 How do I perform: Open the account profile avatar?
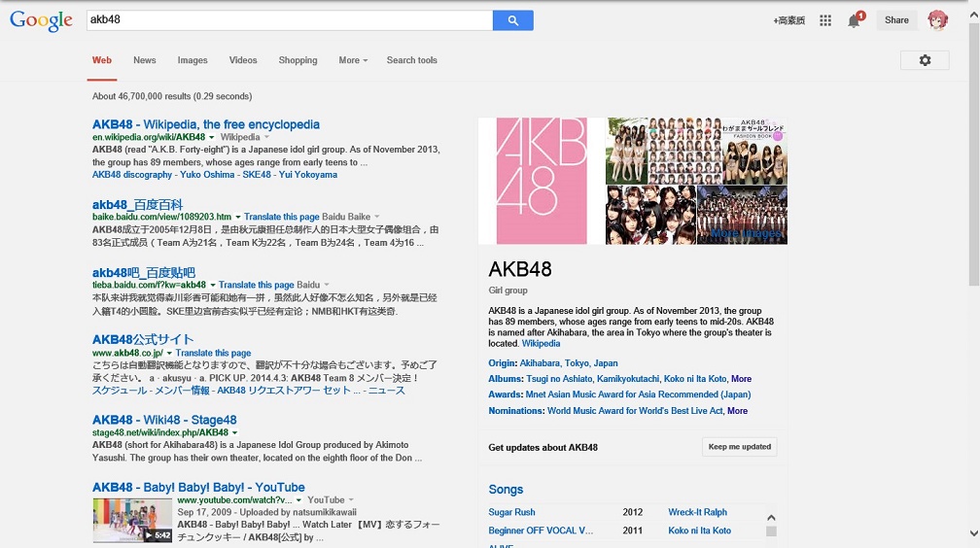937,20
